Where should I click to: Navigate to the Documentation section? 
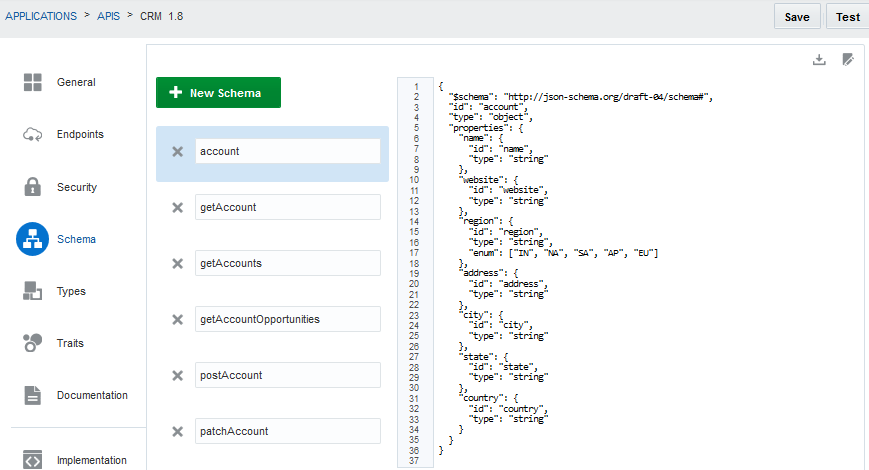coord(91,395)
